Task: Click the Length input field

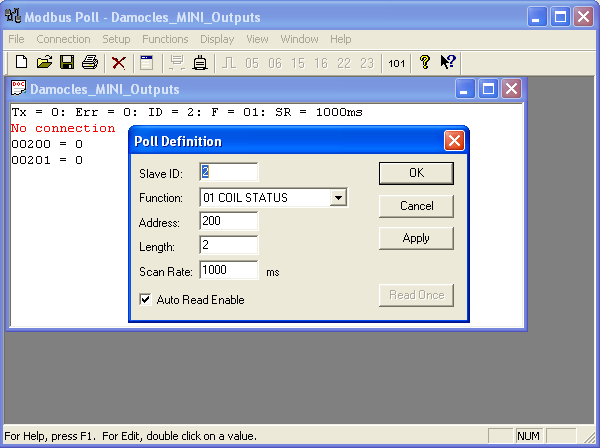Action: pyautogui.click(x=228, y=245)
